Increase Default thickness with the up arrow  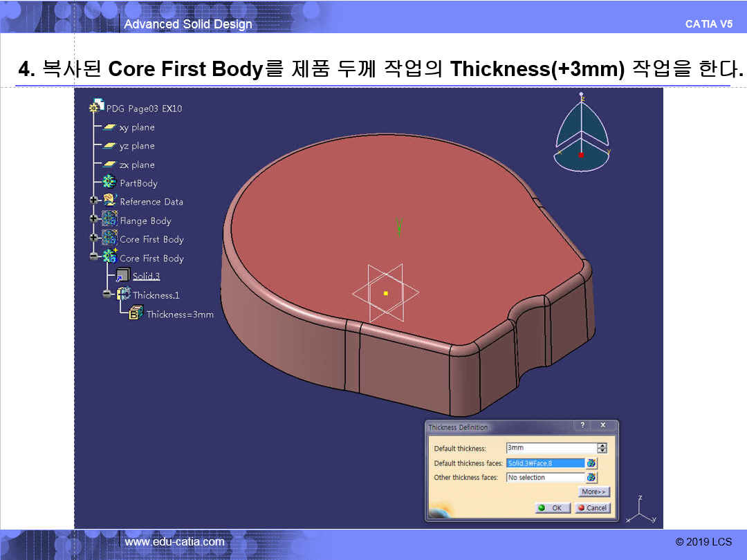(x=602, y=445)
